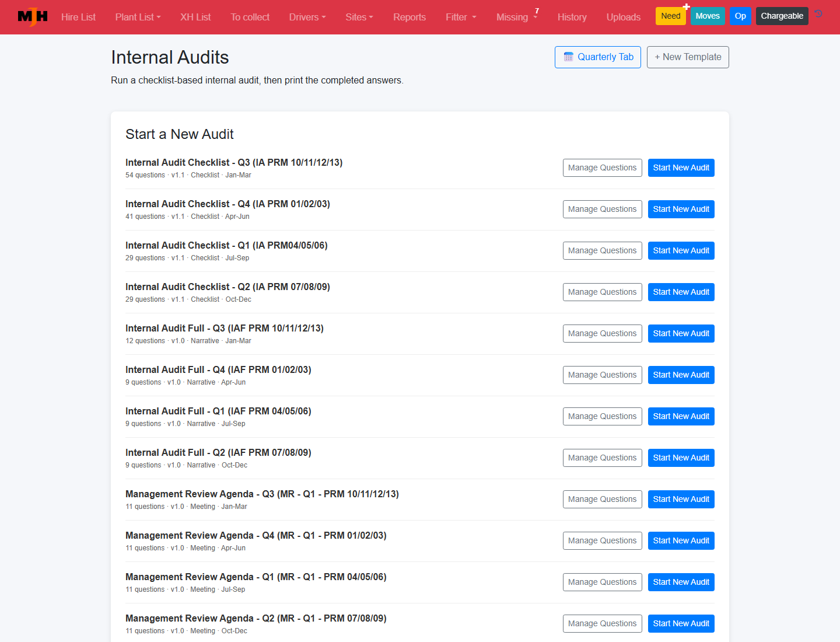The image size is (840, 642).
Task: Select title 'Internal Audit Full - Q1 (IAF PRM 04/05/06)'
Action: (218, 411)
